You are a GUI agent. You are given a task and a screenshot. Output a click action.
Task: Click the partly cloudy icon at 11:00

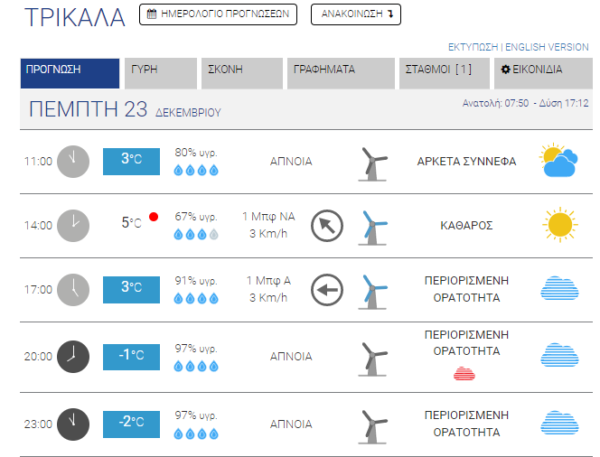(560, 160)
